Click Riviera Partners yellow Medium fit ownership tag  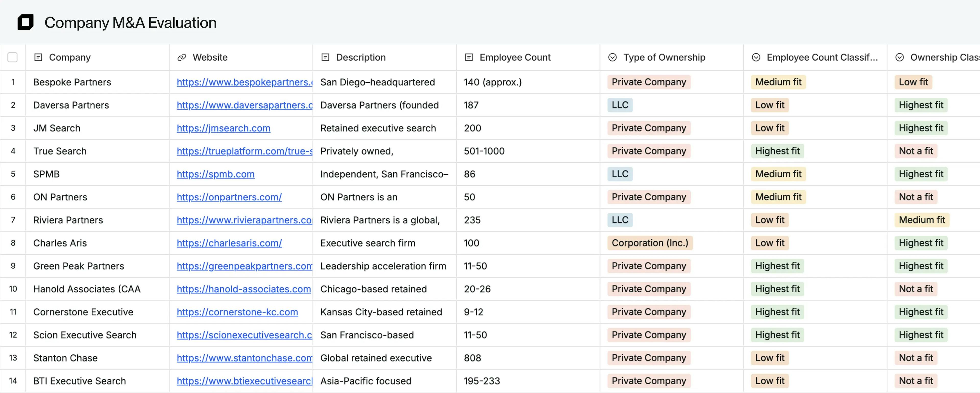point(921,220)
